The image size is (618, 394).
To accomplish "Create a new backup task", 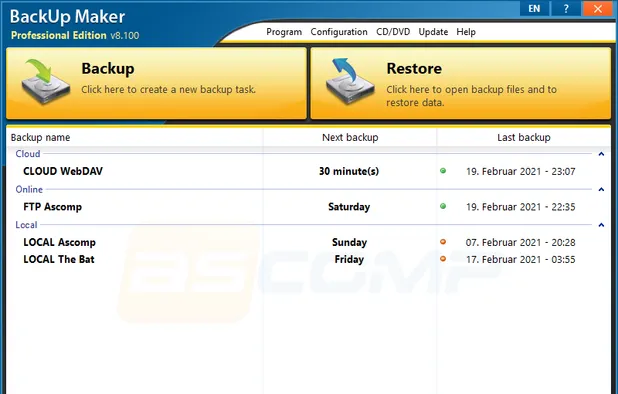I will point(156,83).
